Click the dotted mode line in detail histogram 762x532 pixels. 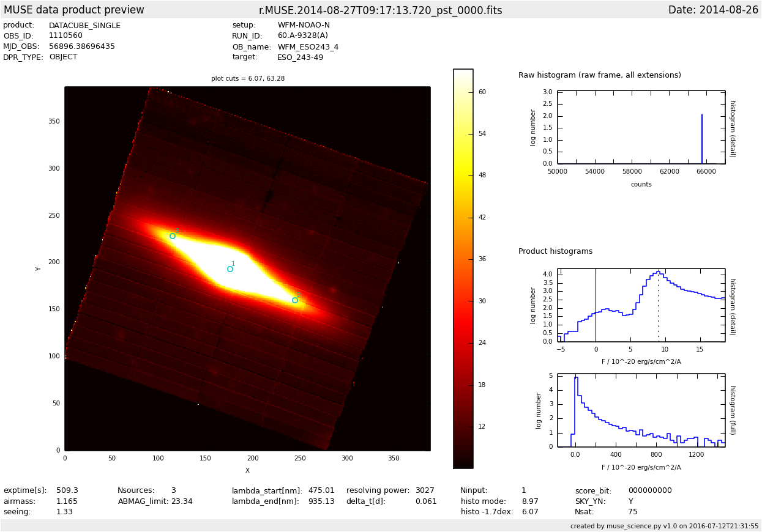pos(658,306)
